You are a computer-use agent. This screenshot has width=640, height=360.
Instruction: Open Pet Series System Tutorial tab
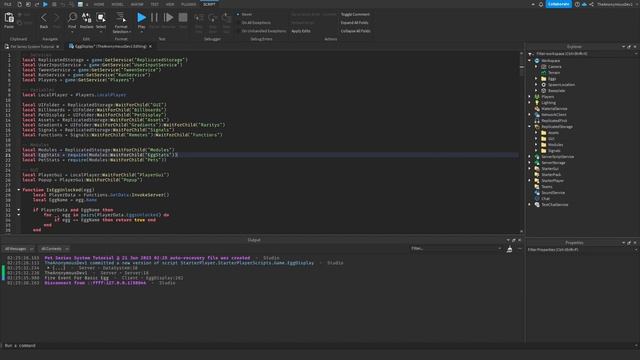pyautogui.click(x=32, y=47)
